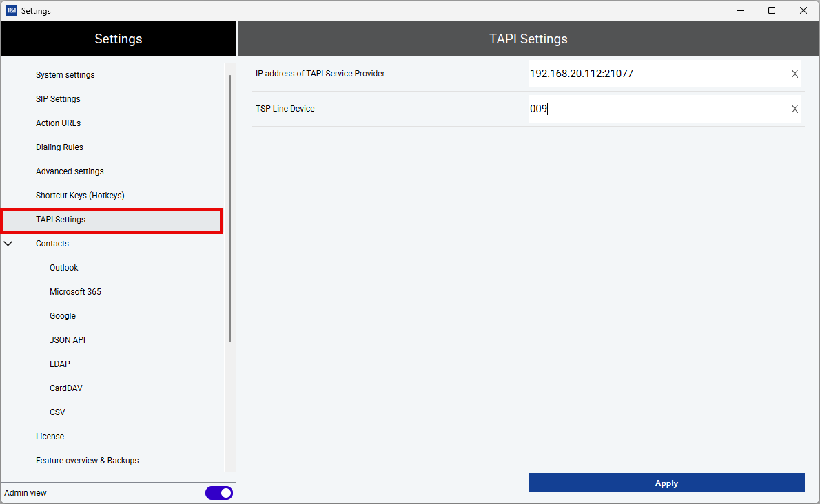This screenshot has width=820, height=504.
Task: Clear the TSP Line Device field
Action: point(795,109)
